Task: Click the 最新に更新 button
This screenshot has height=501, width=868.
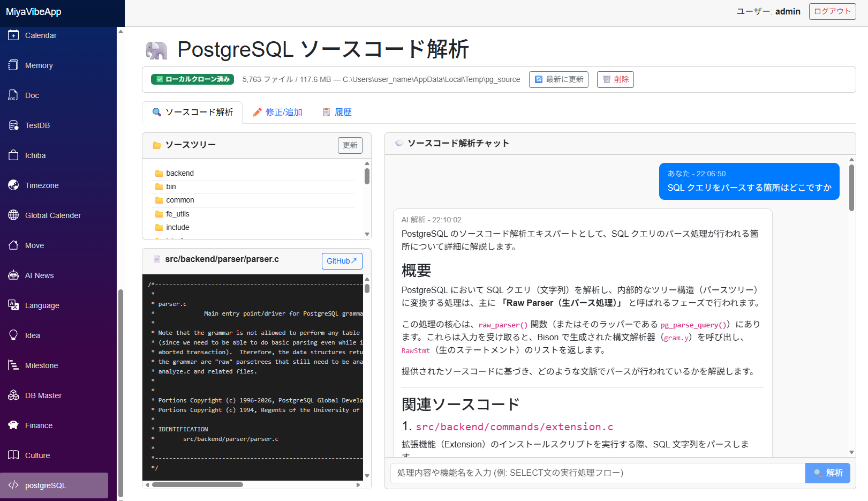Action: [x=558, y=79]
